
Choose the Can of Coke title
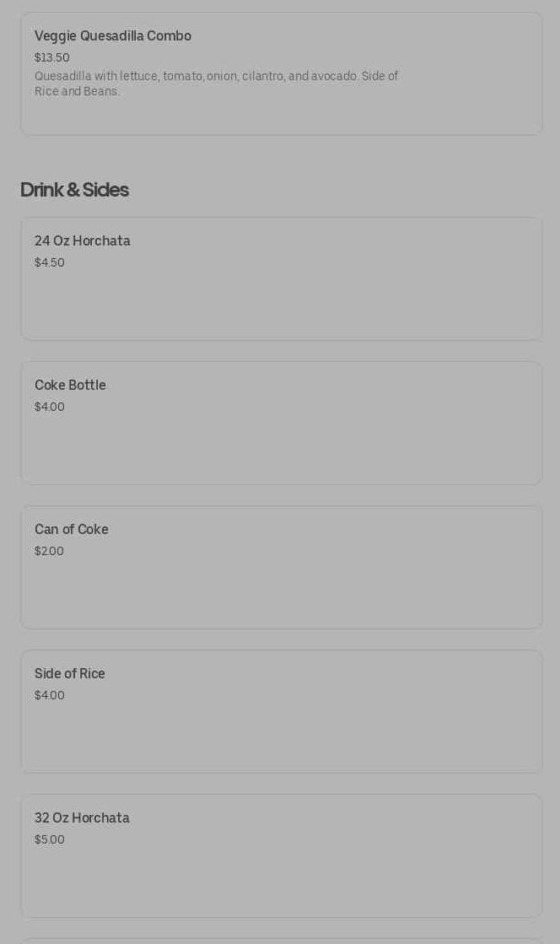tap(72, 530)
